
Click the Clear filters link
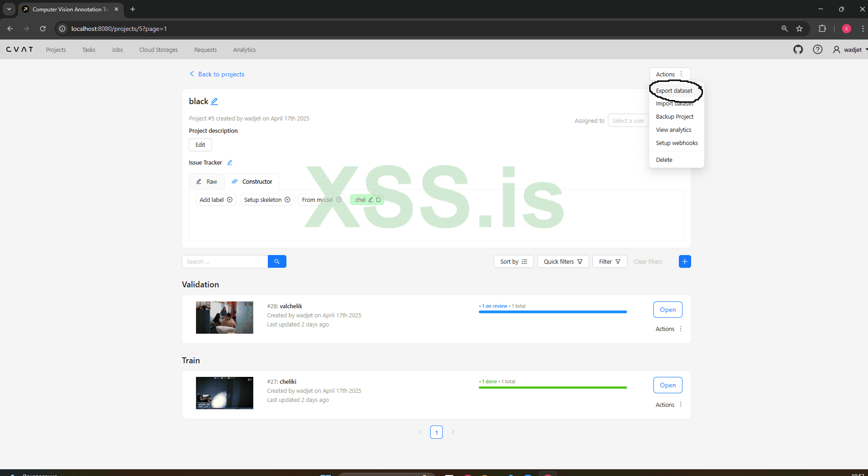[648, 261]
